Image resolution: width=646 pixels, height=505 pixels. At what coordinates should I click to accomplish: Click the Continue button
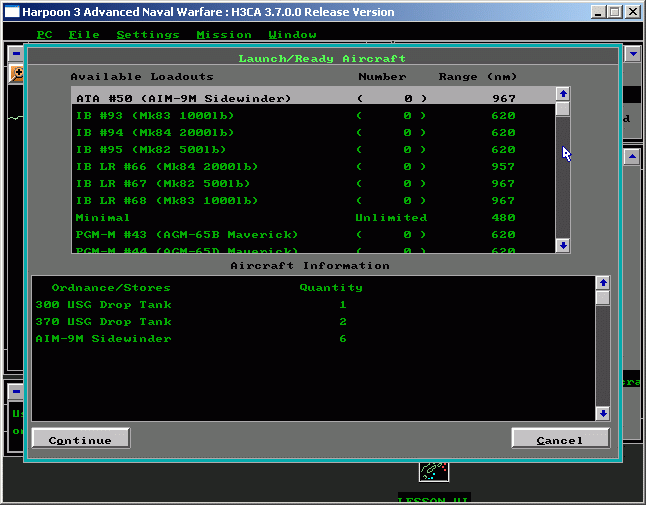[81, 438]
